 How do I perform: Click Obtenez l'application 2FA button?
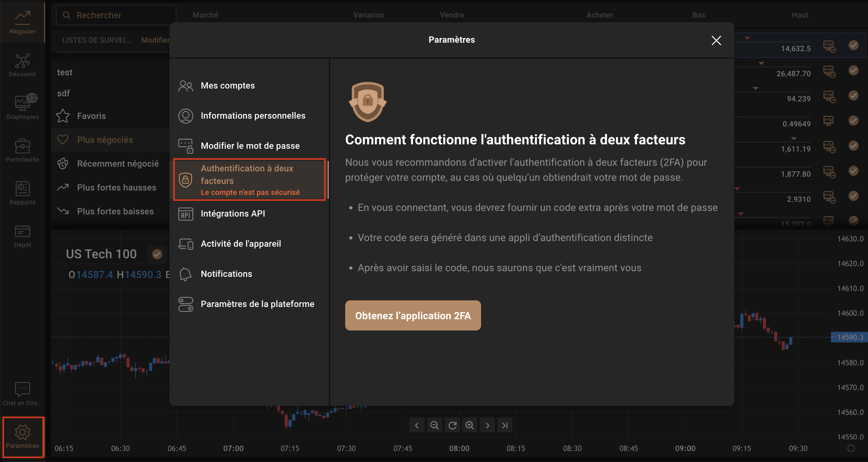(413, 315)
